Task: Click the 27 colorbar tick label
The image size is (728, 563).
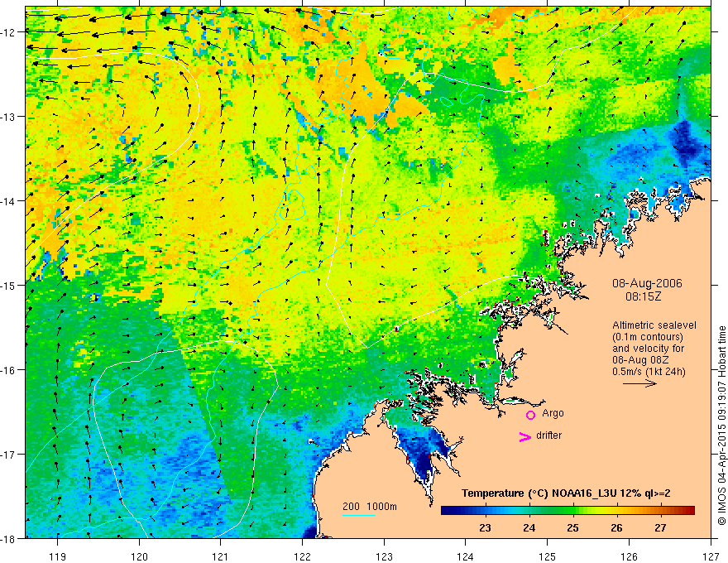Action: 660,527
